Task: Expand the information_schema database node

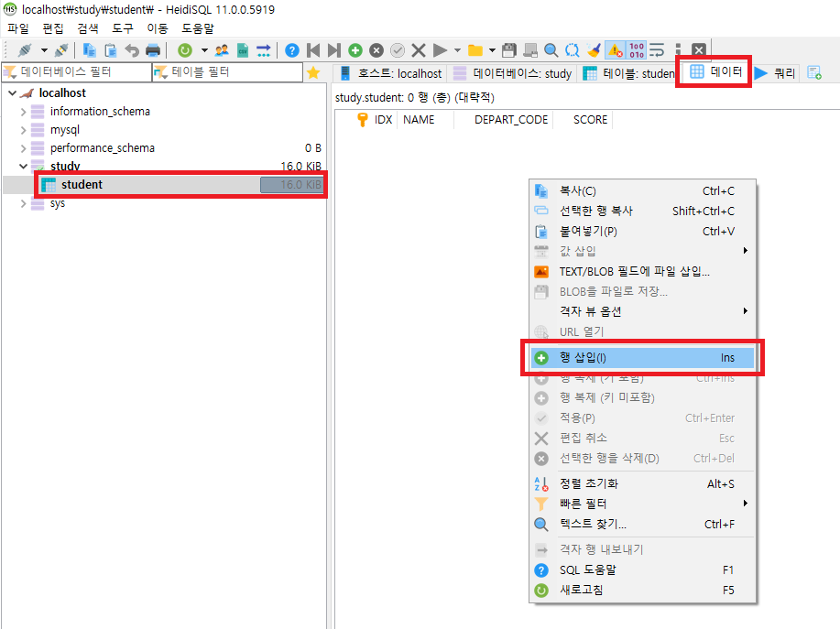Action: 23,112
